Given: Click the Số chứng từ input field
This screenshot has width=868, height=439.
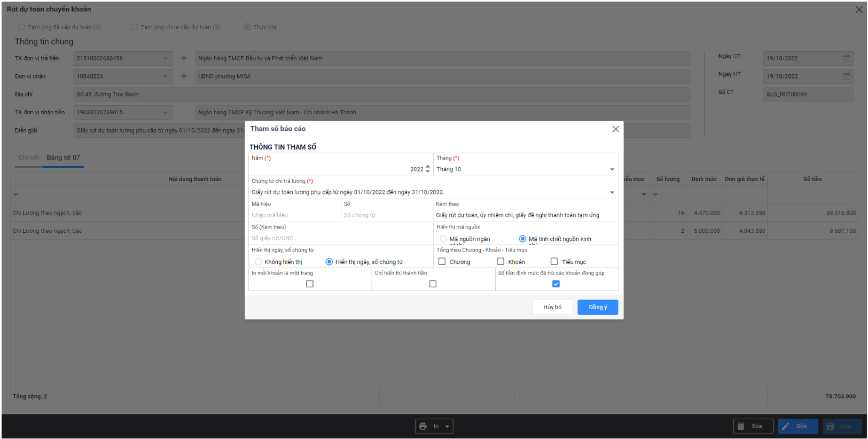Looking at the screenshot, I should 387,215.
